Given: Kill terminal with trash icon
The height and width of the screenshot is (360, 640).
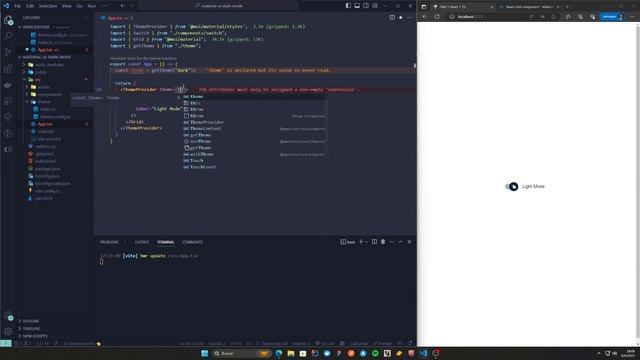Looking at the screenshot, I should [383, 242].
